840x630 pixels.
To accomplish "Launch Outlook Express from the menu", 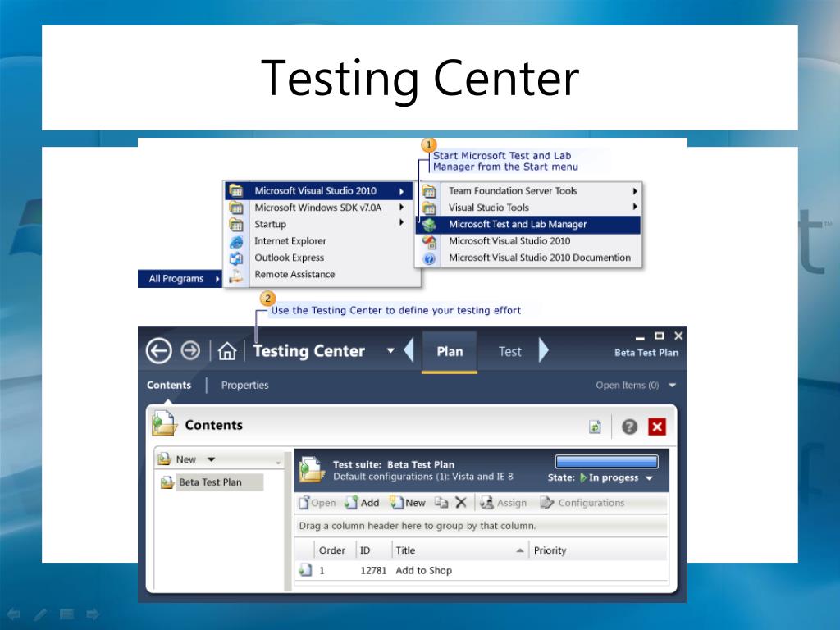I will pyautogui.click(x=319, y=258).
